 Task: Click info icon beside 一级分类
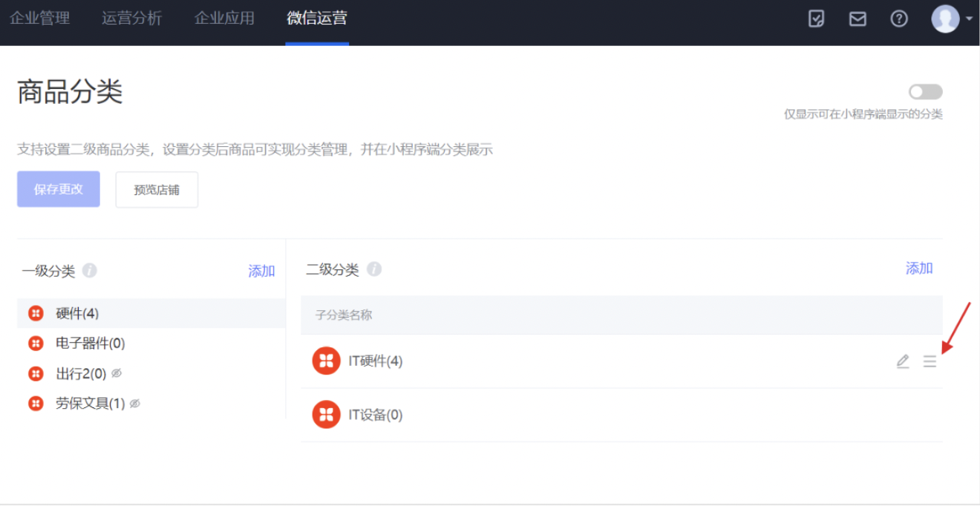coord(90,271)
